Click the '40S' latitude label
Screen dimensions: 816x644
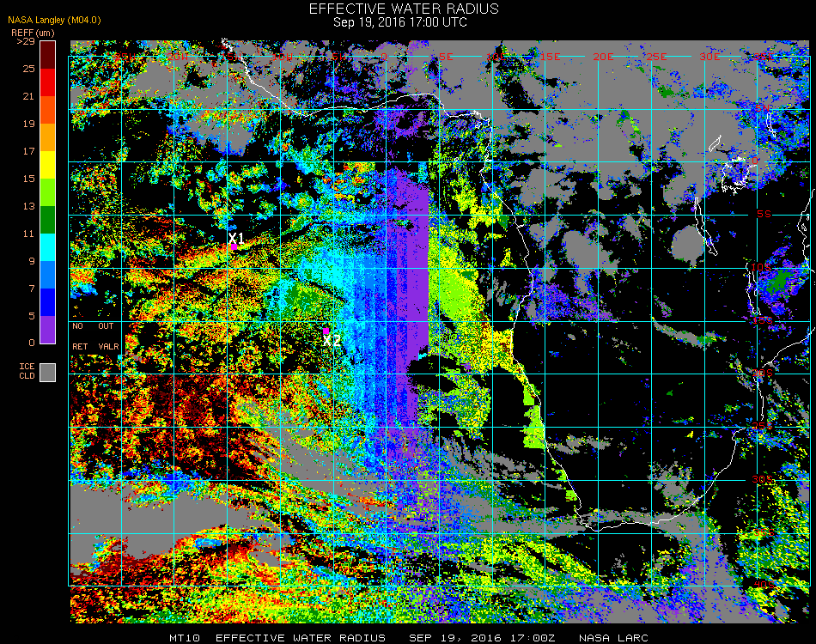click(764, 585)
